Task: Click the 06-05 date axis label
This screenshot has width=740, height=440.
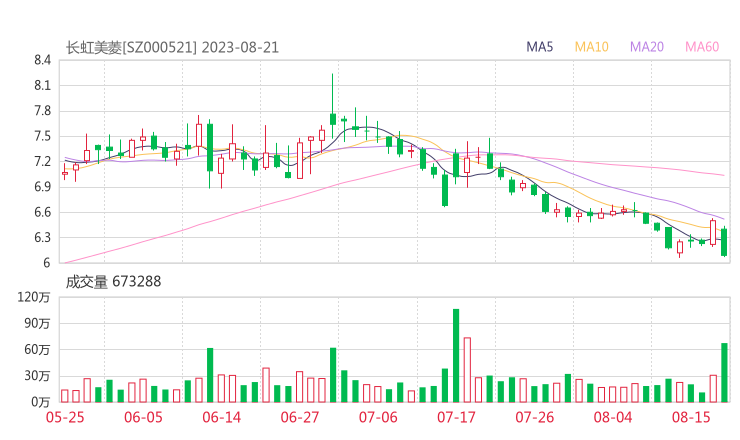Action: point(143,417)
